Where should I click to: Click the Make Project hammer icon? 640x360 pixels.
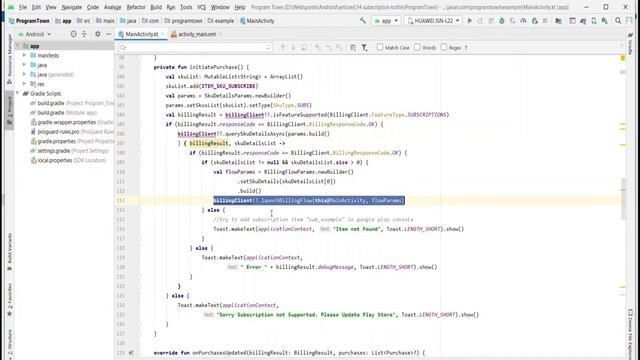click(x=362, y=20)
